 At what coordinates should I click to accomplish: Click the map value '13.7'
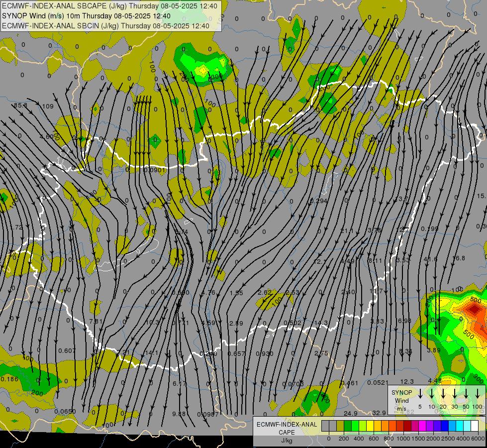(x=401, y=199)
